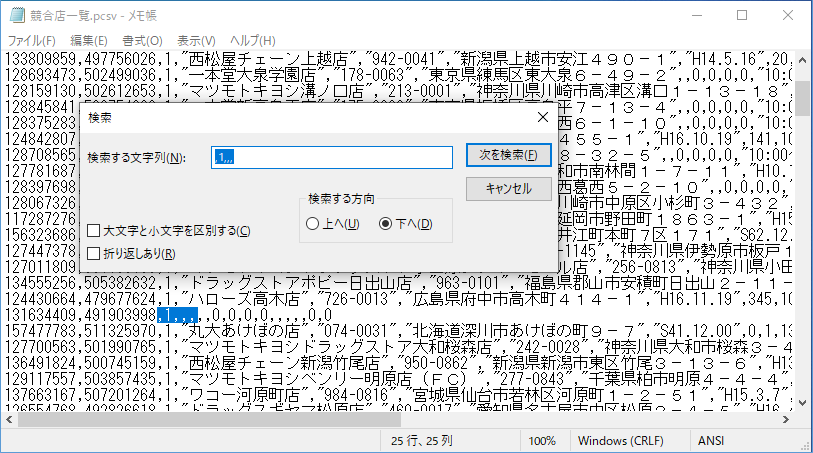The image size is (813, 453).
Task: Open the ファイル(F) menu
Action: tap(32, 40)
